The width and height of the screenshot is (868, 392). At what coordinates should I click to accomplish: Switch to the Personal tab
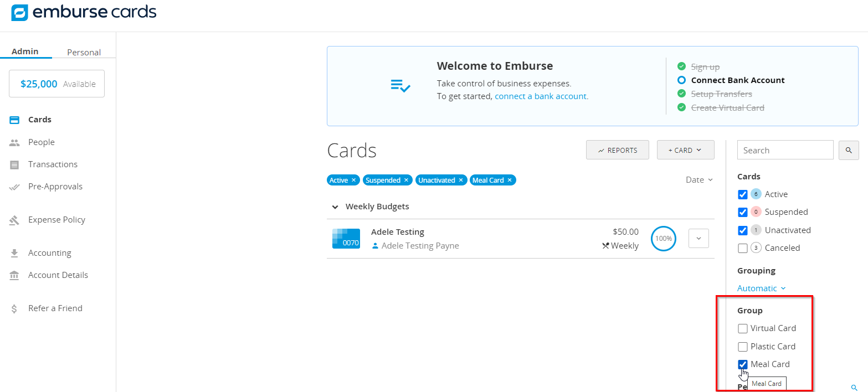pyautogui.click(x=84, y=53)
